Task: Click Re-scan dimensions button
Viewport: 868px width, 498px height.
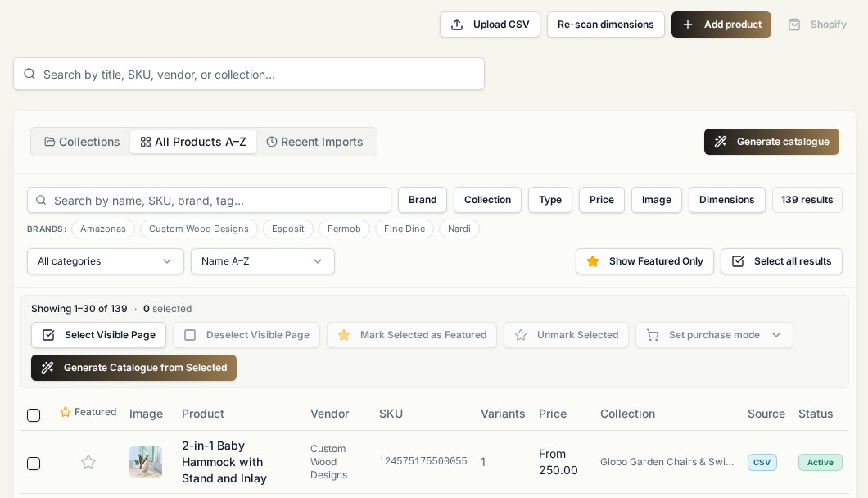Action: [x=606, y=25]
